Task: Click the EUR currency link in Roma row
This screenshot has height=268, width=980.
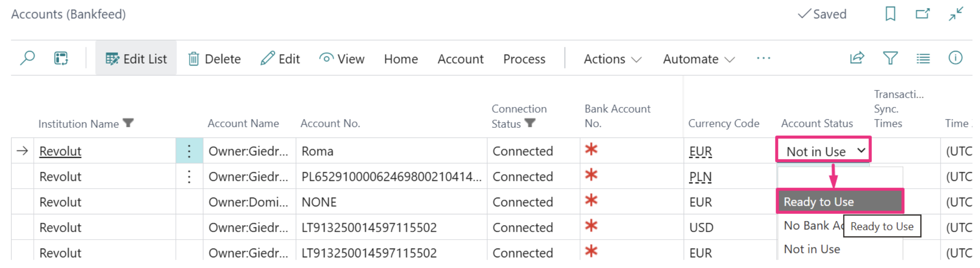Action: pyautogui.click(x=701, y=151)
